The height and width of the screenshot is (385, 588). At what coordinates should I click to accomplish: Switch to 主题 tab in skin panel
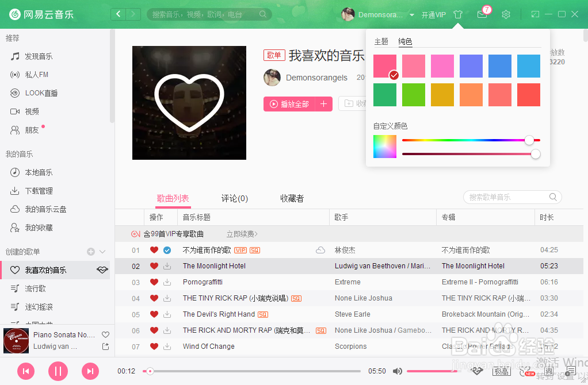click(x=381, y=41)
